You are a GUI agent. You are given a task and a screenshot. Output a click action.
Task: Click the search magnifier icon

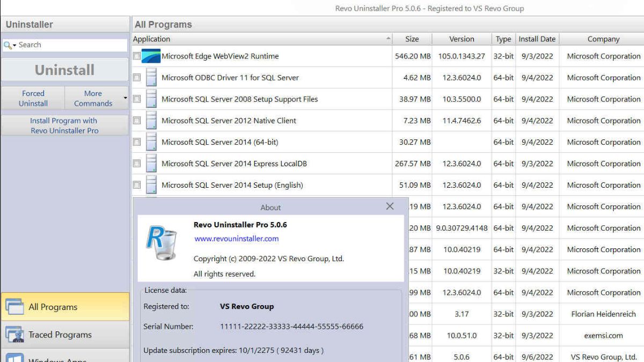click(8, 45)
